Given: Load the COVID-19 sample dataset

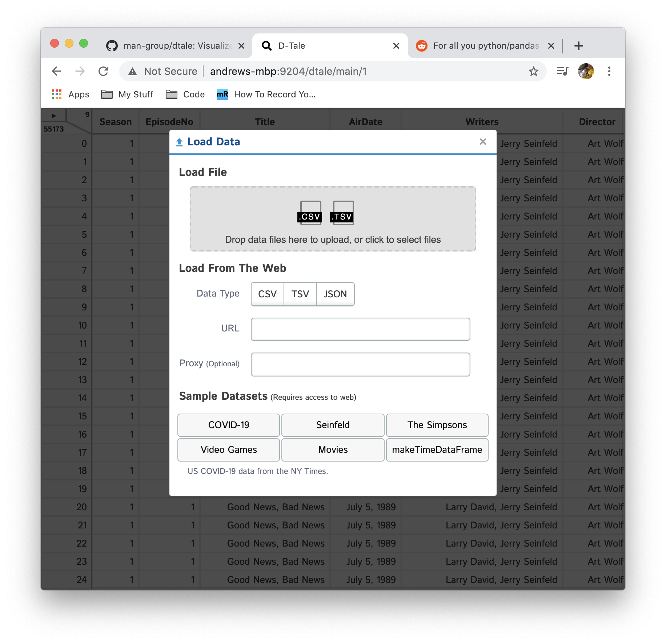Looking at the screenshot, I should (229, 425).
